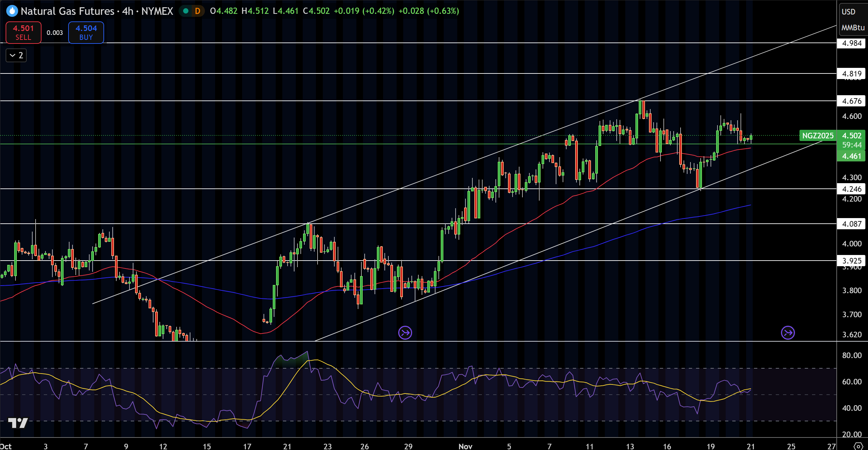Click the NGZ2025 contract label on price scale
Viewport: 868px width, 450px height.
(x=818, y=135)
